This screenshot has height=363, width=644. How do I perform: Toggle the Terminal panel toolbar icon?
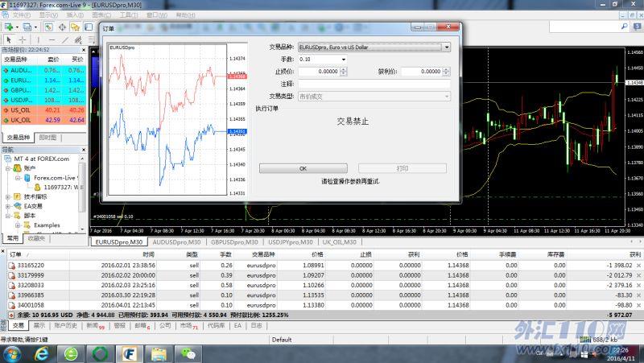coord(89,27)
